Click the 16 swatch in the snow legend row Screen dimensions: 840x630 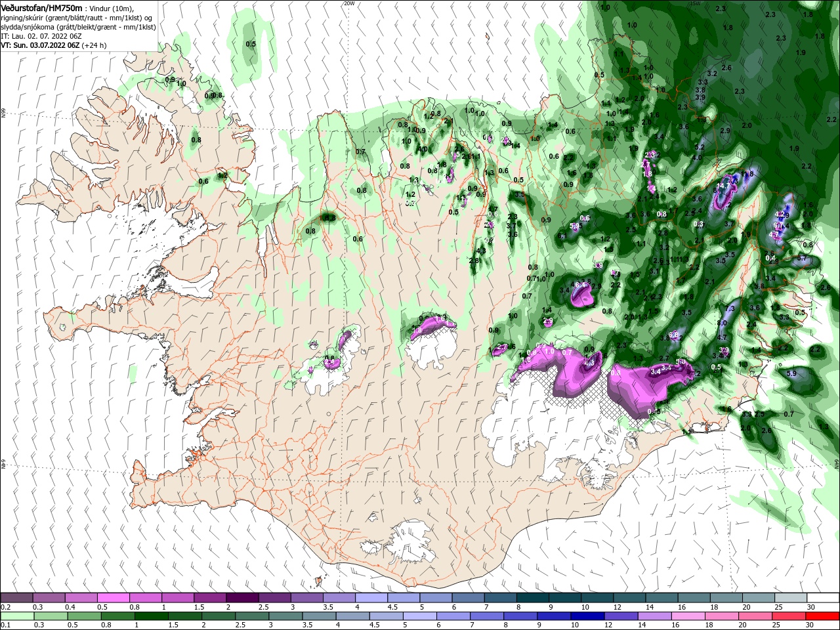[694, 598]
